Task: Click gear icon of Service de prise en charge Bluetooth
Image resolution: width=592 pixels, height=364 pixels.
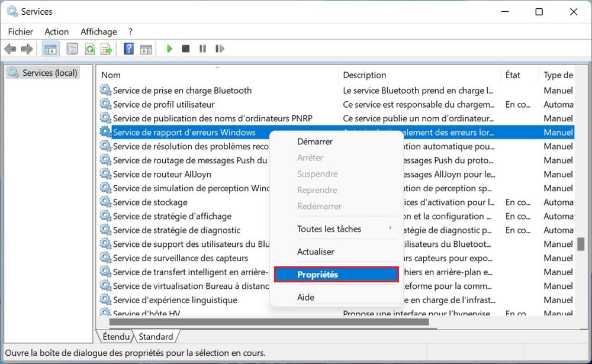Action: [x=105, y=90]
